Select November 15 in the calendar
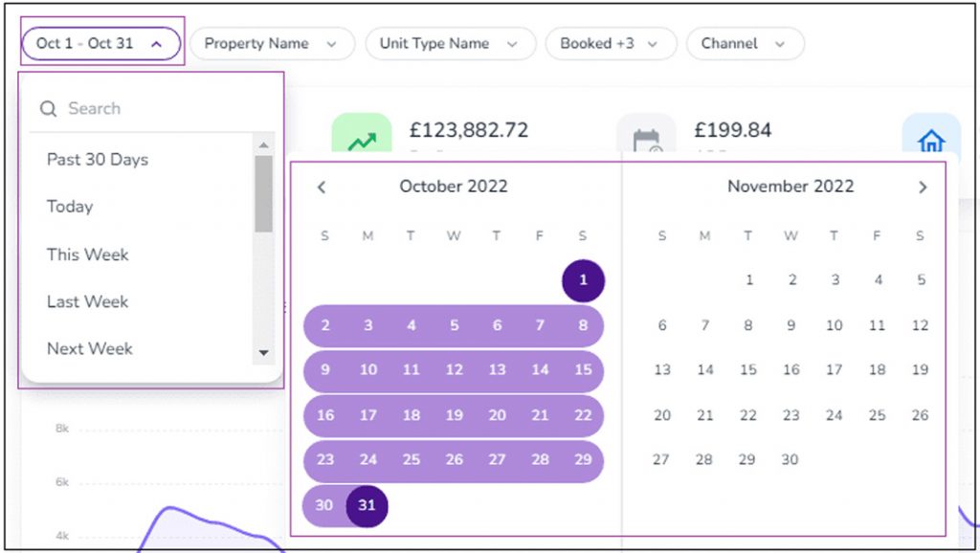This screenshot has width=980, height=553. coord(748,369)
